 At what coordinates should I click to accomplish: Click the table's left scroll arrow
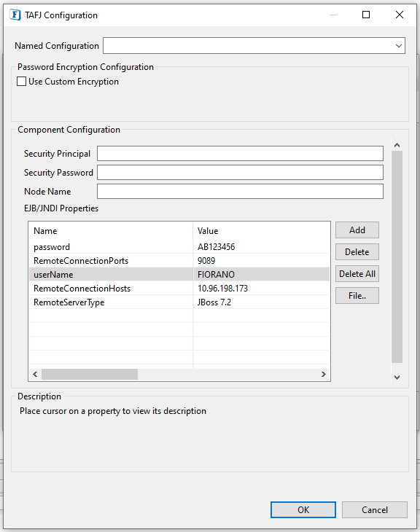[x=35, y=374]
